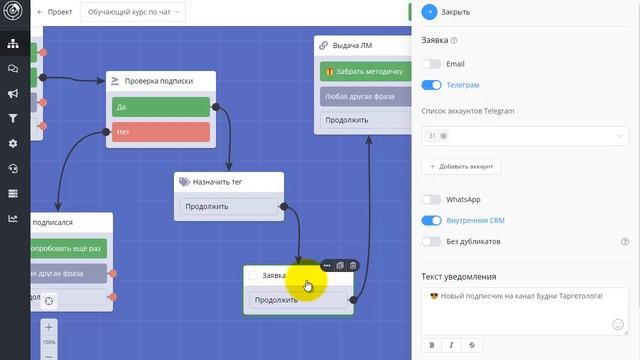Select the green Да option
640x360 pixels.
coord(161,107)
